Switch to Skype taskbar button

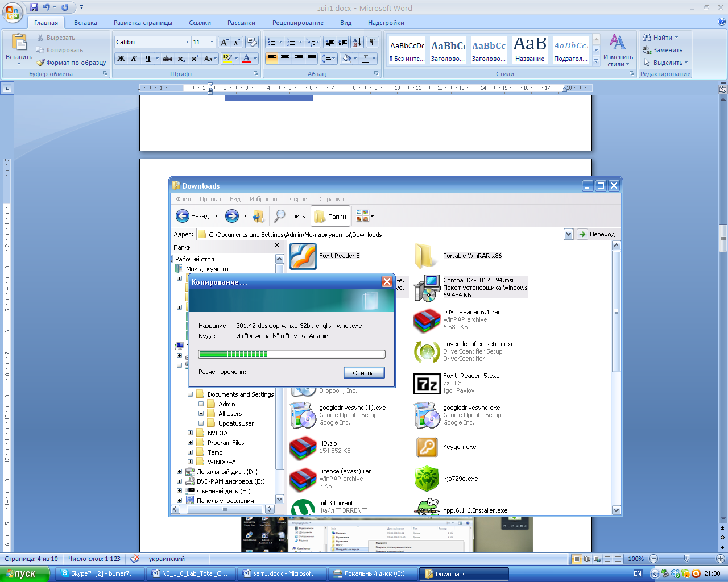pos(100,573)
